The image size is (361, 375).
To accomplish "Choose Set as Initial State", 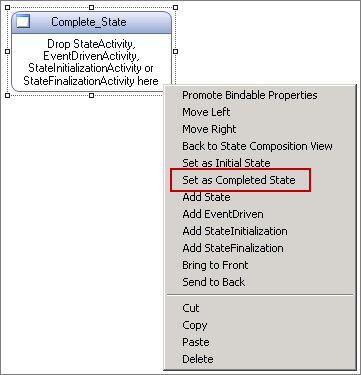I will point(226,163).
